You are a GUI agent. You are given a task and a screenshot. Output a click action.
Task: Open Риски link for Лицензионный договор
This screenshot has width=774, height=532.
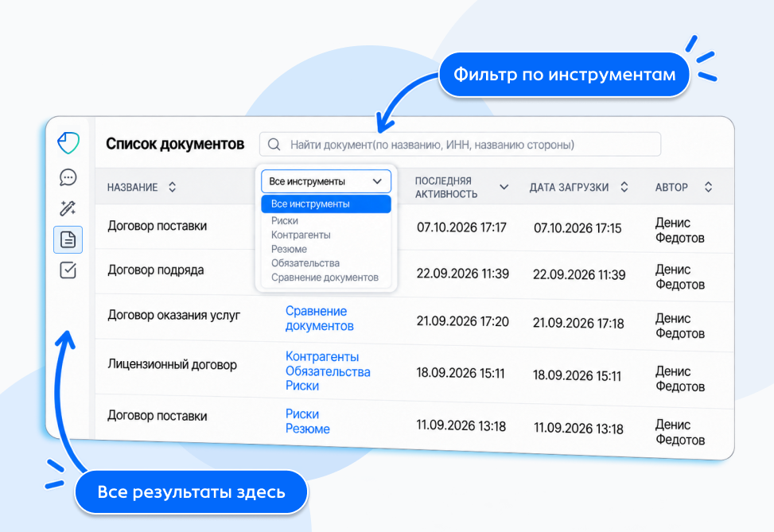click(302, 386)
